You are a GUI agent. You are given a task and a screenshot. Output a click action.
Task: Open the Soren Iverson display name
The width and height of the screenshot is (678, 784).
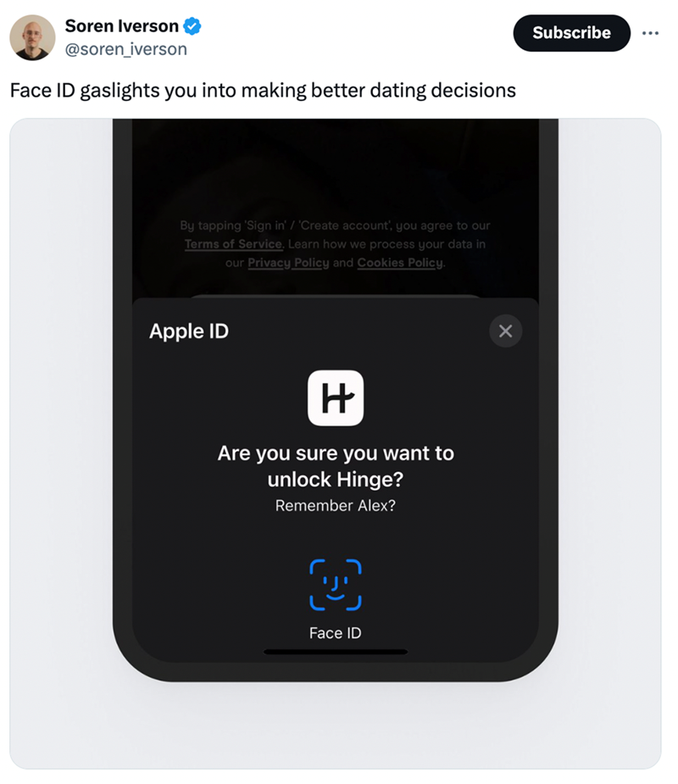(121, 25)
